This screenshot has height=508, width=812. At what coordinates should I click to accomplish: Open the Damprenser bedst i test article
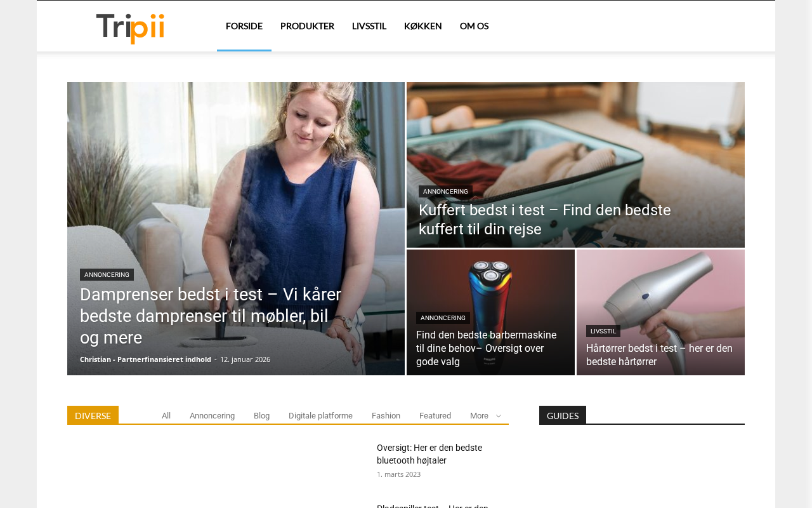(211, 316)
